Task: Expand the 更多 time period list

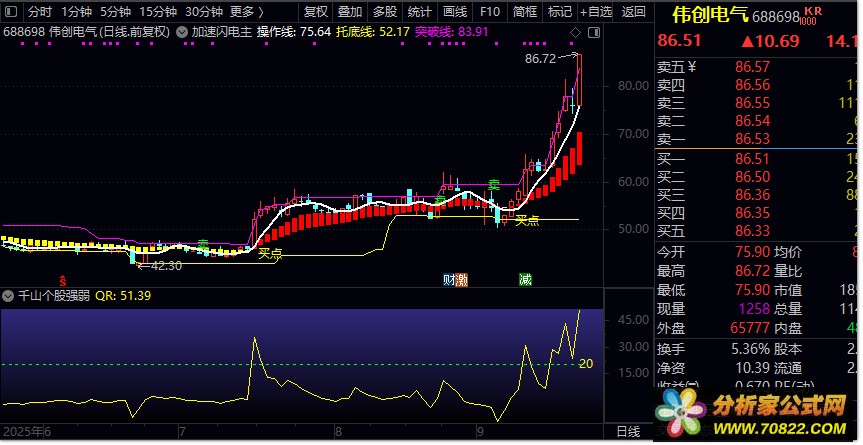Action: coord(247,12)
